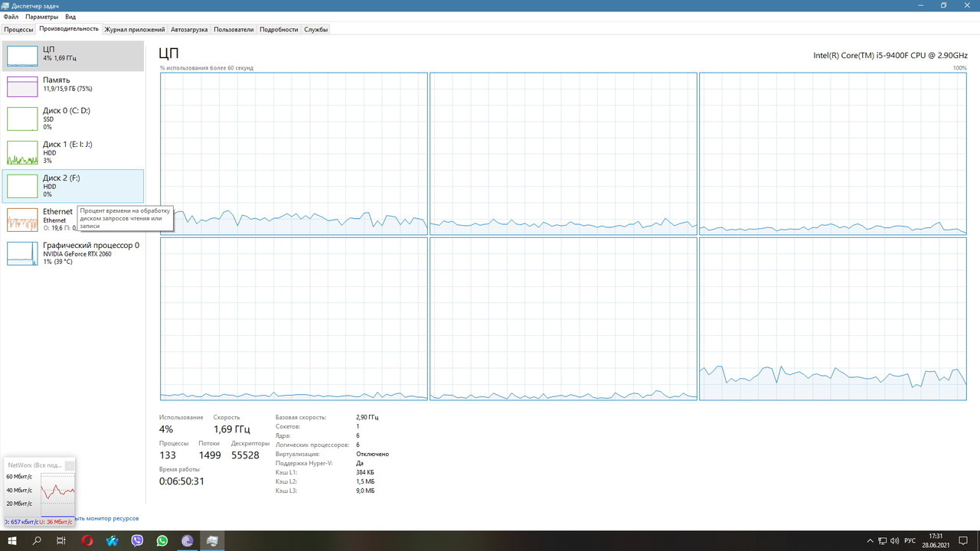Open Графический процессор 0 details
This screenshot has width=980, height=551.
click(73, 253)
